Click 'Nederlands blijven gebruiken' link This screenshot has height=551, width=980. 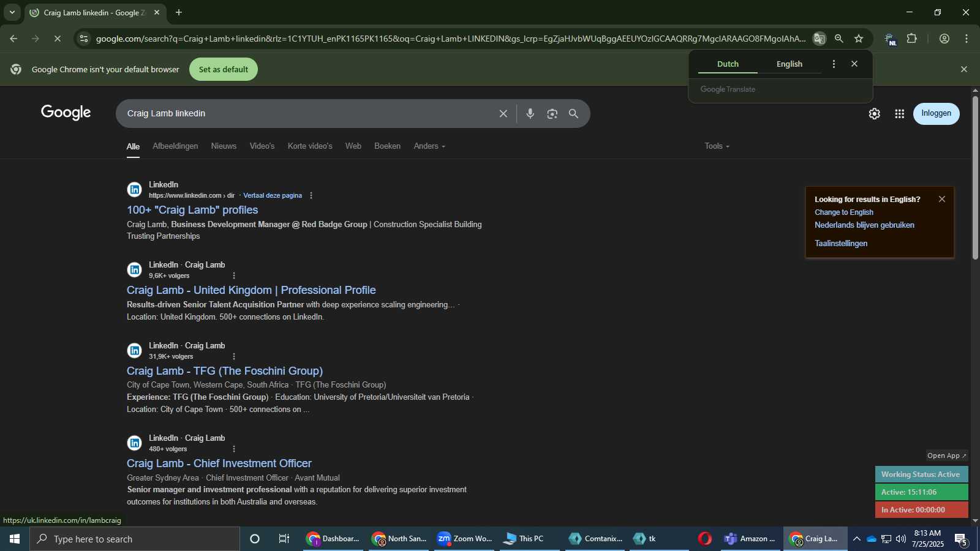coord(864,225)
